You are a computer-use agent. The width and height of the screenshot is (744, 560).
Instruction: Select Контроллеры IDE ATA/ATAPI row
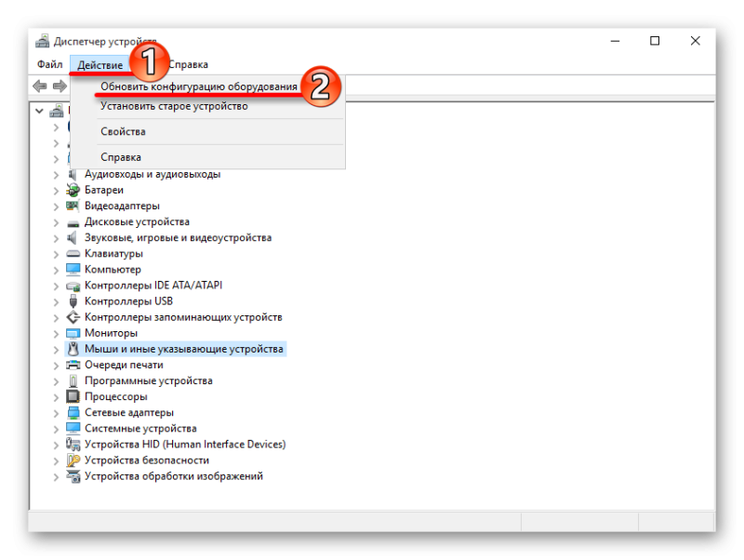pyautogui.click(x=153, y=286)
